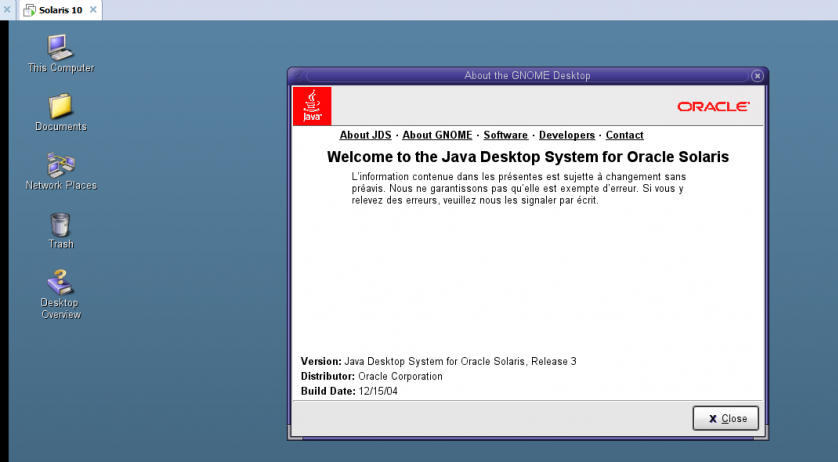838x462 pixels.
Task: Open the Desktop Overview icon
Action: [x=60, y=283]
